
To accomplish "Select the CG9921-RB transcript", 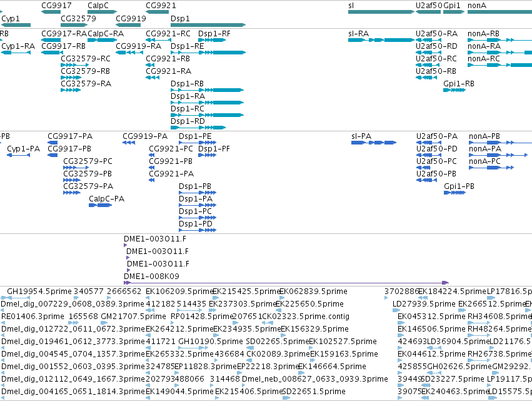I will pyautogui.click(x=150, y=65).
